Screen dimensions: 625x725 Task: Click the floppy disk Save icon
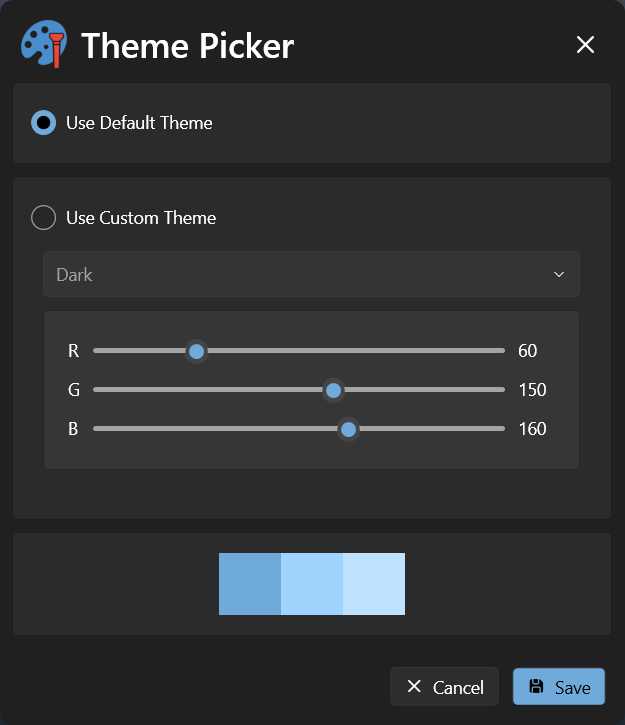(x=536, y=687)
